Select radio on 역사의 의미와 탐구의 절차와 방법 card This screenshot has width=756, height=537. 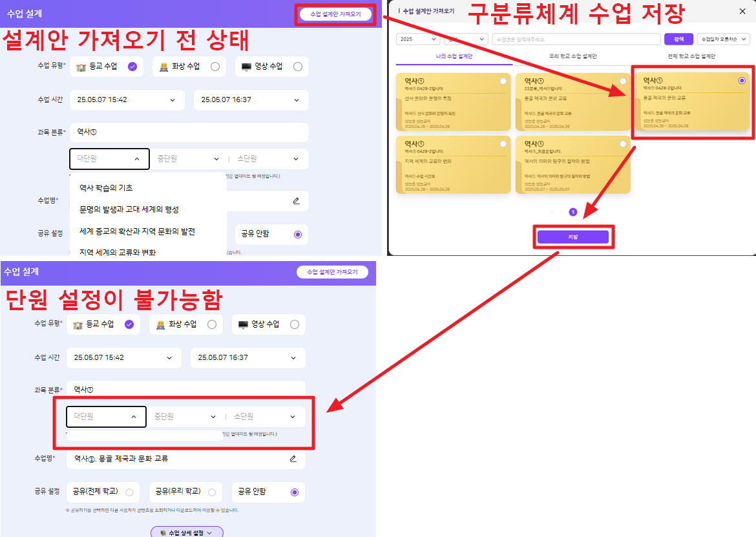(x=622, y=143)
